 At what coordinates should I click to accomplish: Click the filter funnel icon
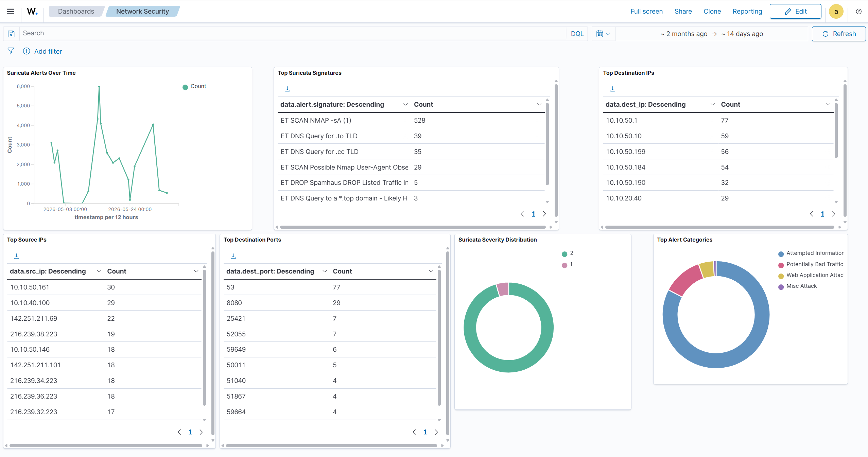[11, 51]
